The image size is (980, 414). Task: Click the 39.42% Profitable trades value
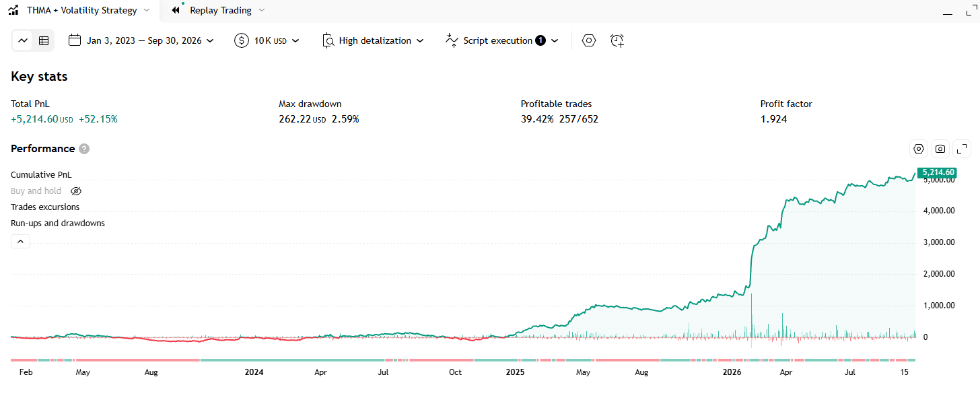click(537, 119)
